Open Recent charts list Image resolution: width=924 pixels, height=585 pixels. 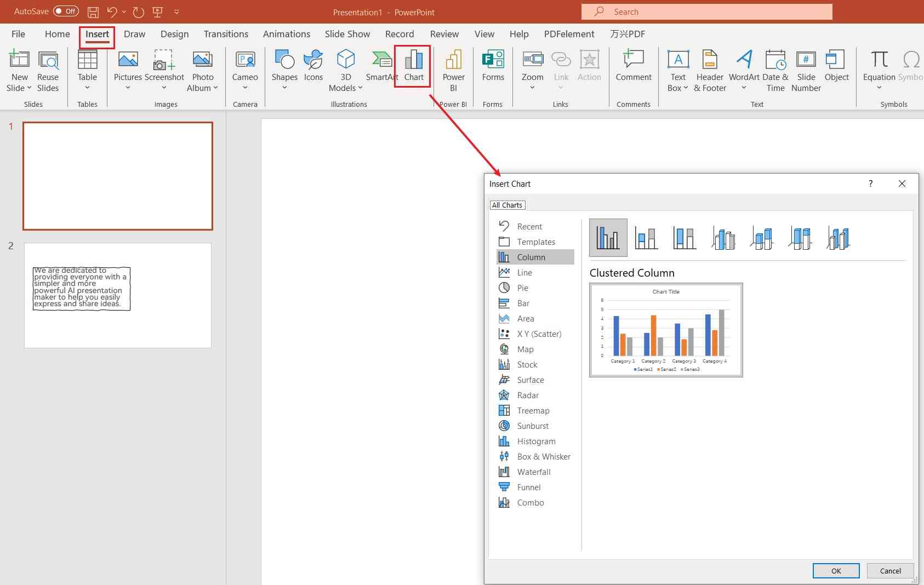click(x=535, y=226)
